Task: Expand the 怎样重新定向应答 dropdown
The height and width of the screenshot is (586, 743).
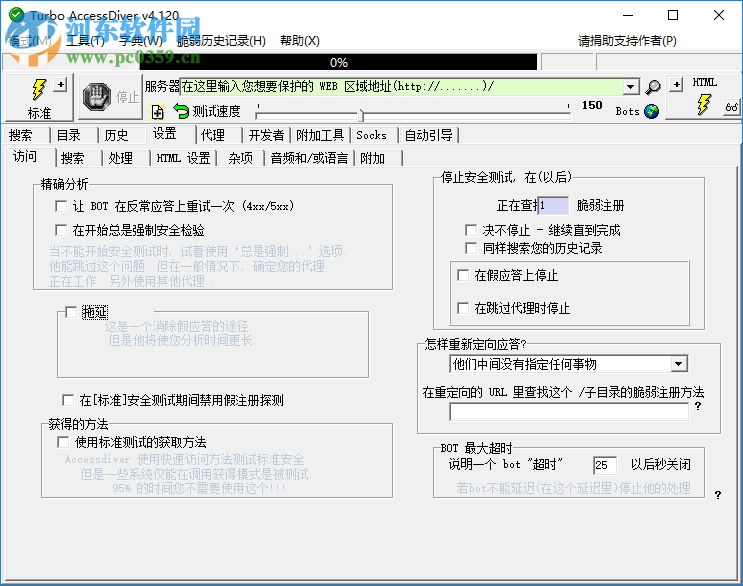Action: [679, 364]
